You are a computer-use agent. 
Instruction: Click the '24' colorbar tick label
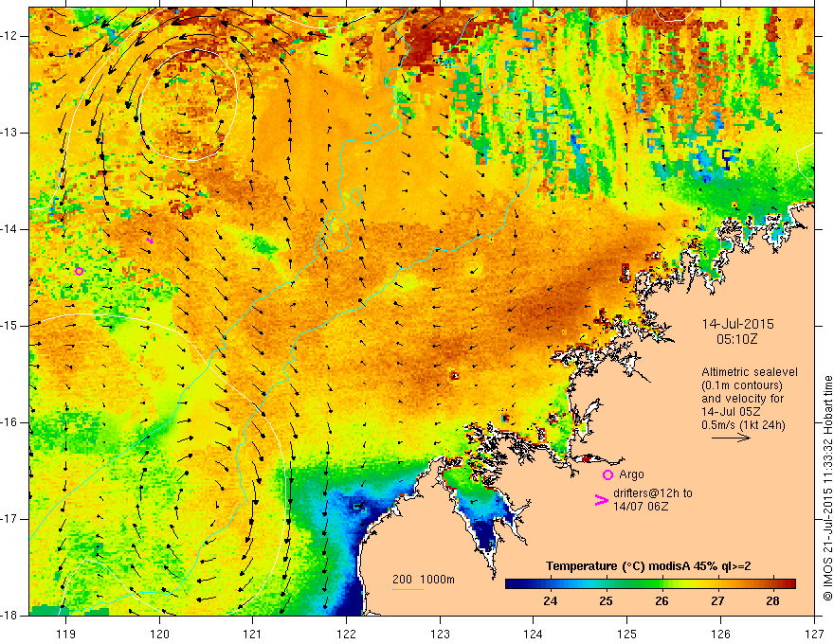pos(550,601)
